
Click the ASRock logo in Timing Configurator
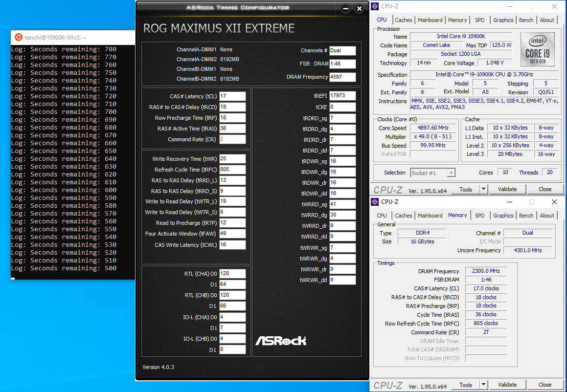[281, 340]
